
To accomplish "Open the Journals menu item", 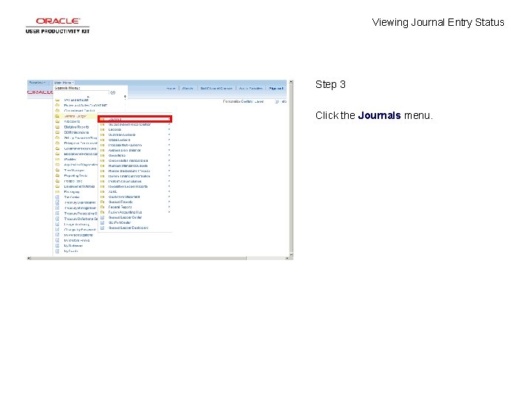I will point(135,119).
